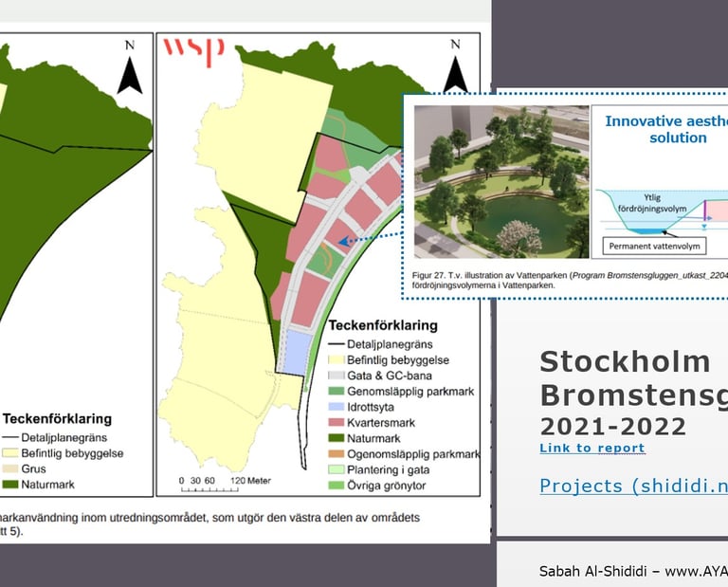Open the 'Link to report' hyperlink
The width and height of the screenshot is (728, 587).
[x=592, y=449]
